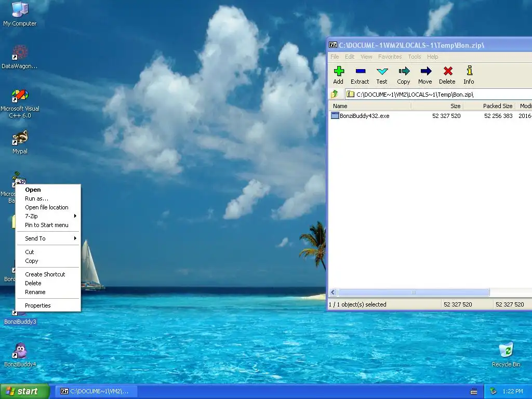Expand the Send To submenu
Screen dimensions: 532x399
[48, 238]
